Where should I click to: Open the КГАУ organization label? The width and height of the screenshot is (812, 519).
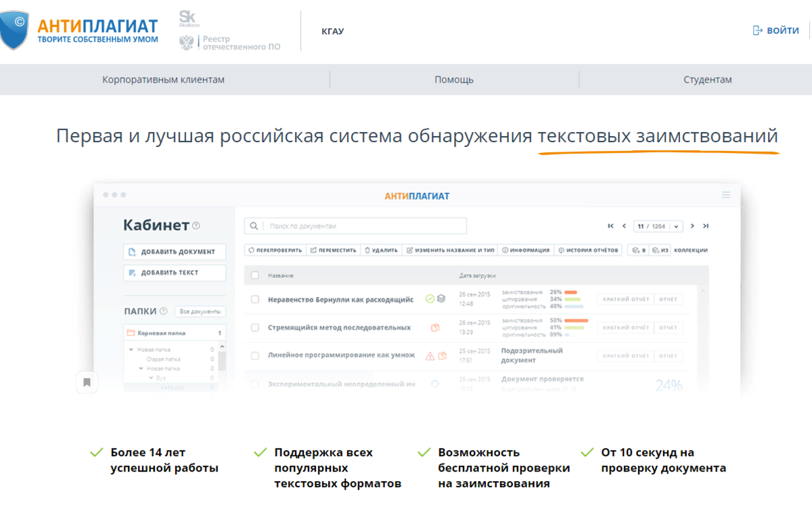click(333, 31)
